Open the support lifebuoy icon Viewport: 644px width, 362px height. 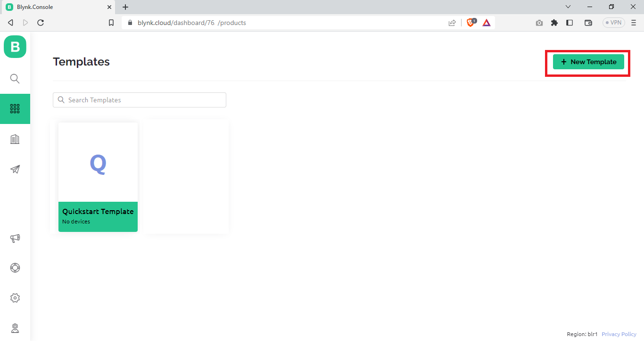[x=15, y=267]
